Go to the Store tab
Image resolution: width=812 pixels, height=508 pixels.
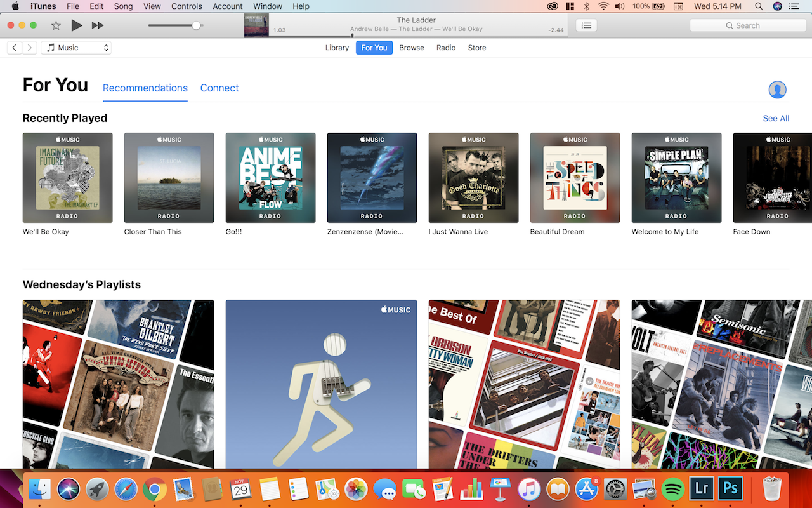(x=477, y=48)
